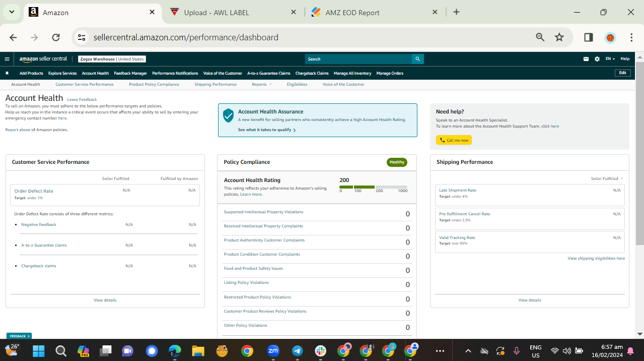Click the Account Health Rating progress bar

(x=373, y=187)
